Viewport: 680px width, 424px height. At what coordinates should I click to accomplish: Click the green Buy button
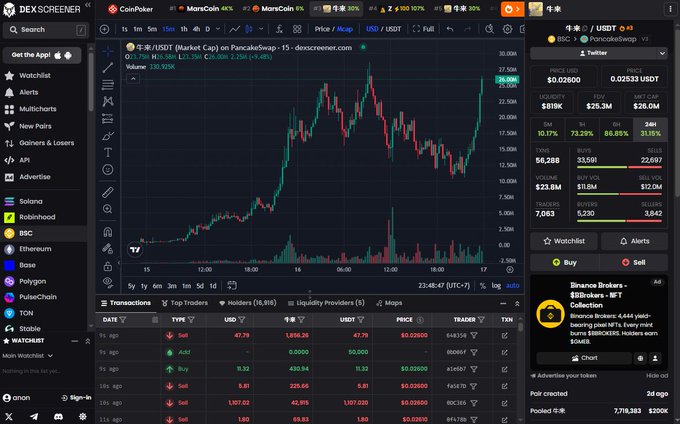click(x=564, y=262)
